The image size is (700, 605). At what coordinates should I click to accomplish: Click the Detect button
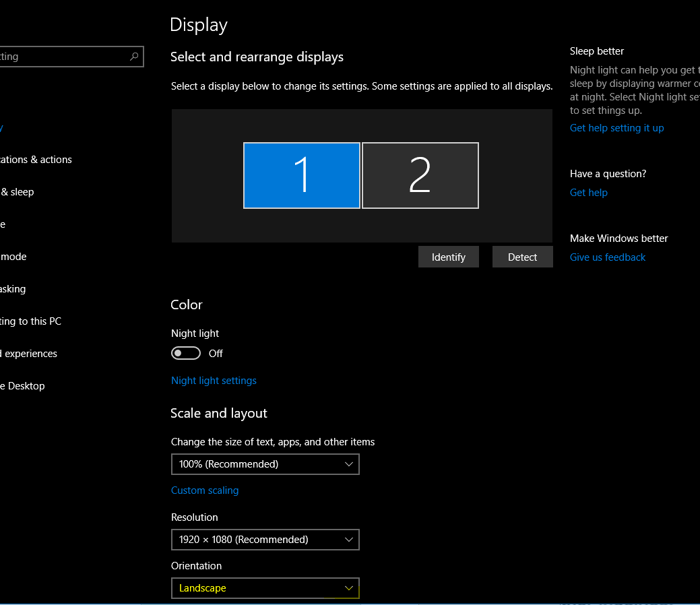point(522,257)
